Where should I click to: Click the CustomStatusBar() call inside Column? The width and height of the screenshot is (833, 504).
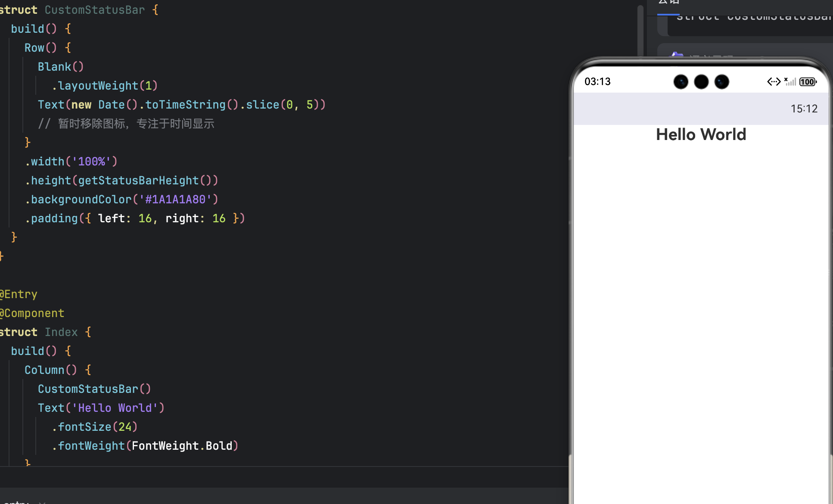(x=94, y=389)
